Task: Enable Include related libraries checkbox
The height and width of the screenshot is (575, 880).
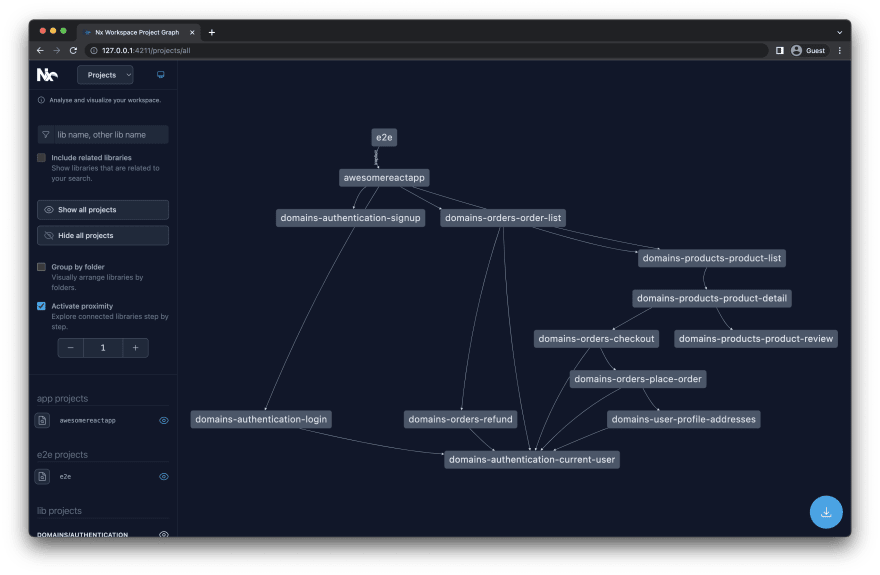Action: click(x=42, y=158)
